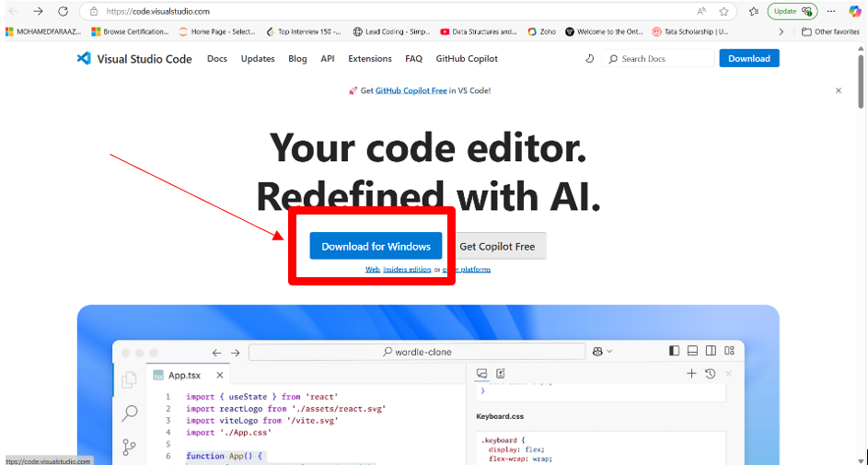Click the Visual Studio Code logo
Viewport: 868px width, 465px height.
[x=84, y=58]
